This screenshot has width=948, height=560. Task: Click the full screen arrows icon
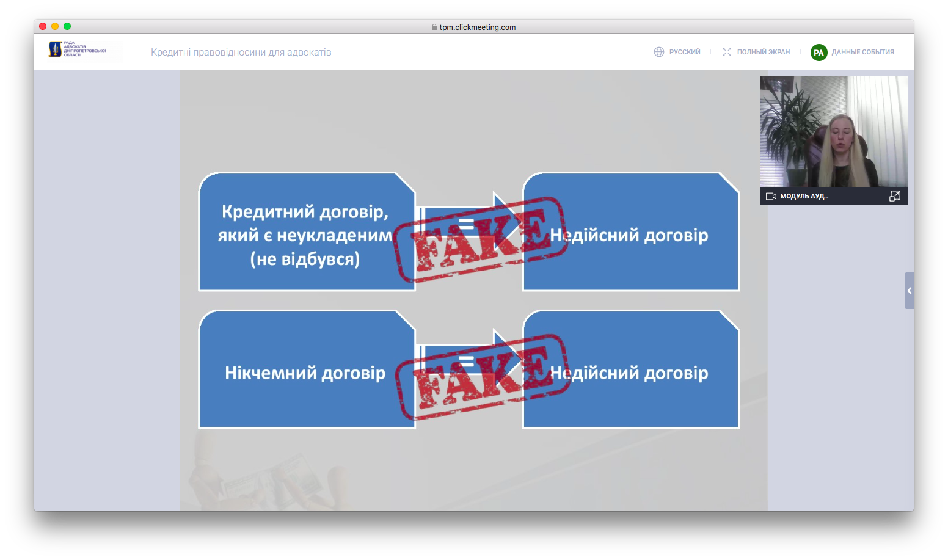(726, 52)
